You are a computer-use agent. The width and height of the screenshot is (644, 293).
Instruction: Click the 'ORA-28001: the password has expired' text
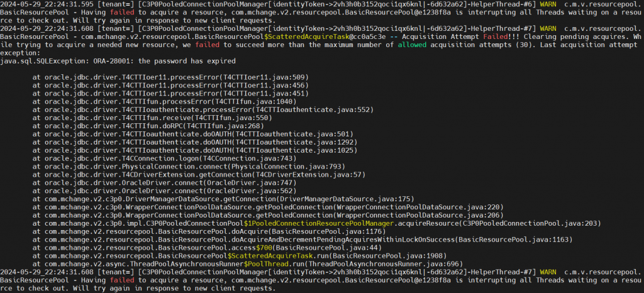(166, 61)
